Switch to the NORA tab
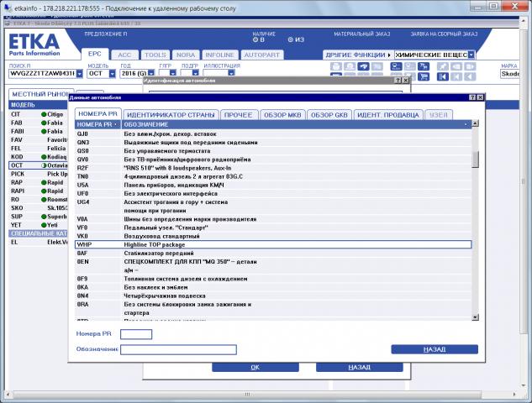The image size is (532, 403). [186, 55]
